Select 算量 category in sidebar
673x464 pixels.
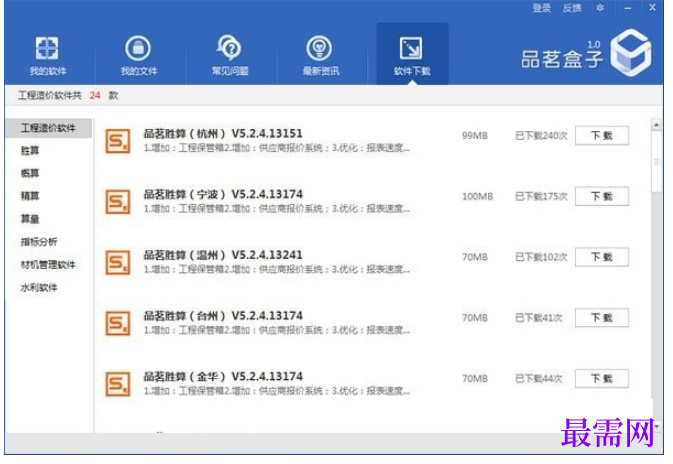click(x=30, y=219)
